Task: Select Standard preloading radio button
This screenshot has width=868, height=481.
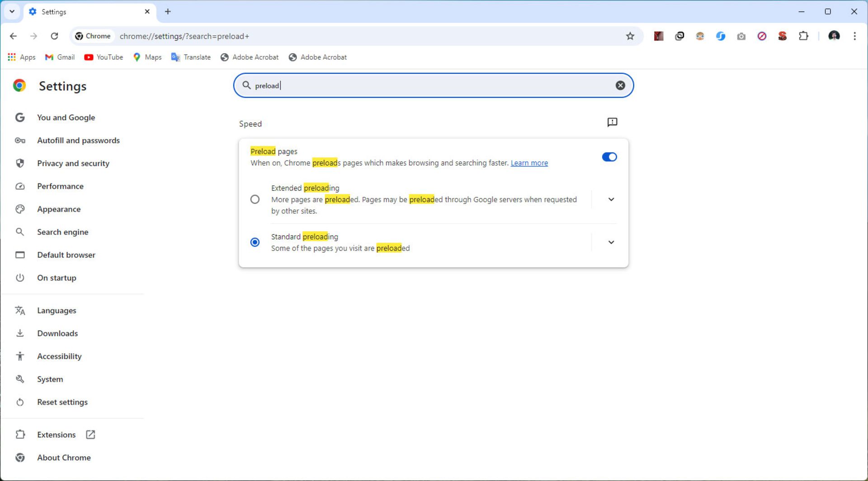Action: coord(255,243)
